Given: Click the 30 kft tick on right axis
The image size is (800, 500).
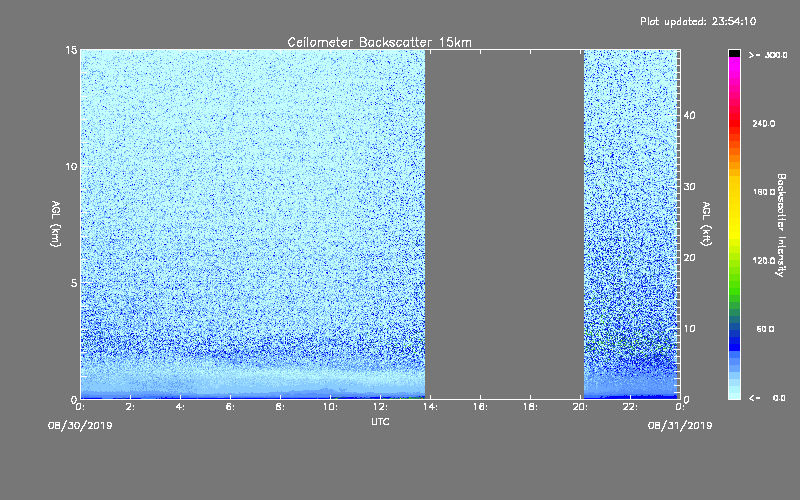Looking at the screenshot, I should pyautogui.click(x=689, y=186).
